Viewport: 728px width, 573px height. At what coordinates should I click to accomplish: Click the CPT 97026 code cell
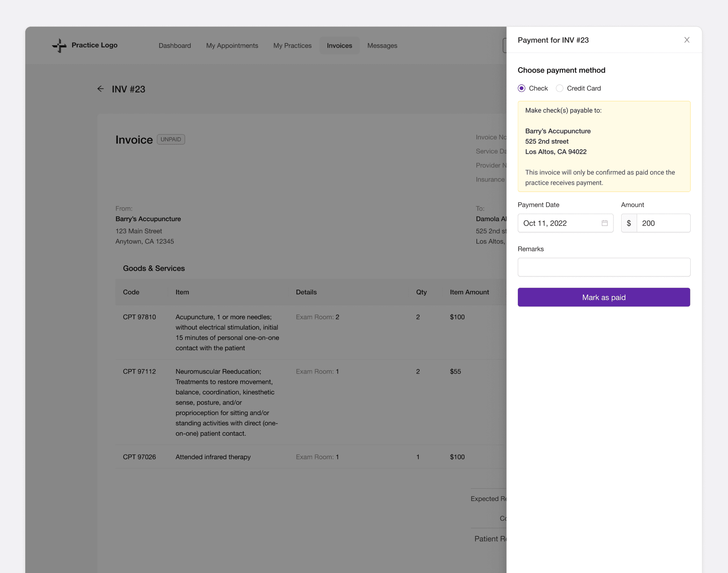click(x=139, y=457)
